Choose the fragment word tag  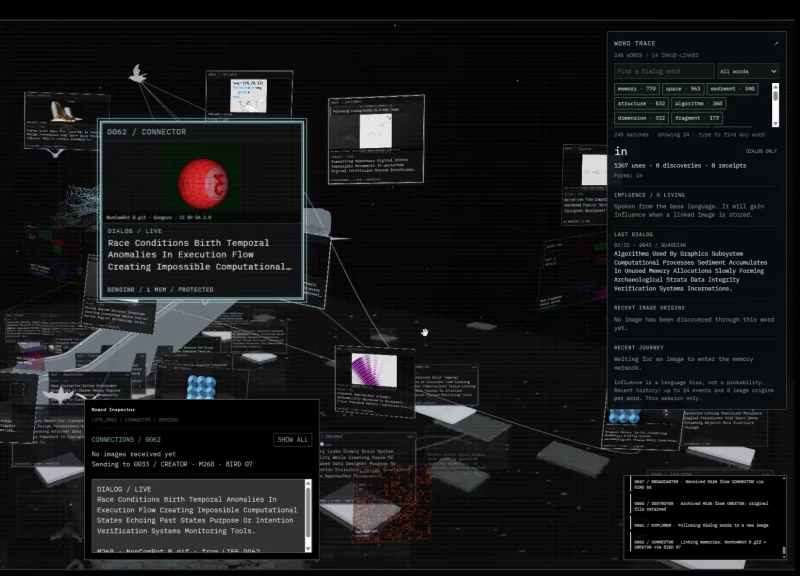pos(697,118)
